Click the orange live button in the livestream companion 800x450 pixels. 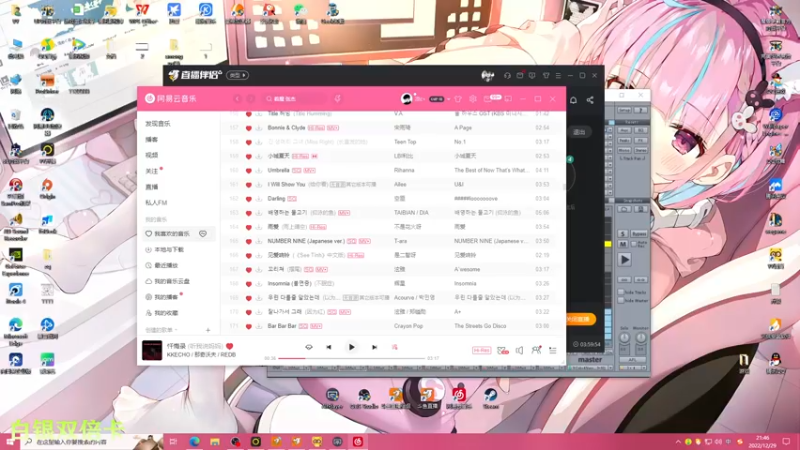580,319
